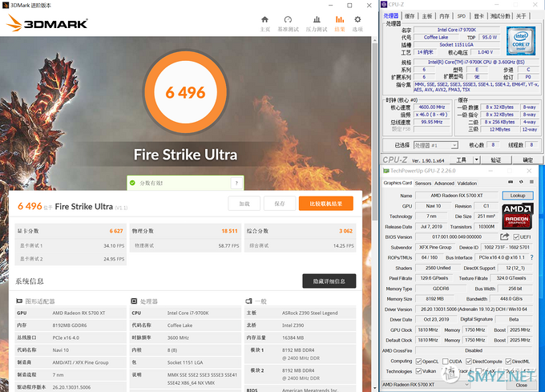Open the Results (结果) bar icon

340,19
